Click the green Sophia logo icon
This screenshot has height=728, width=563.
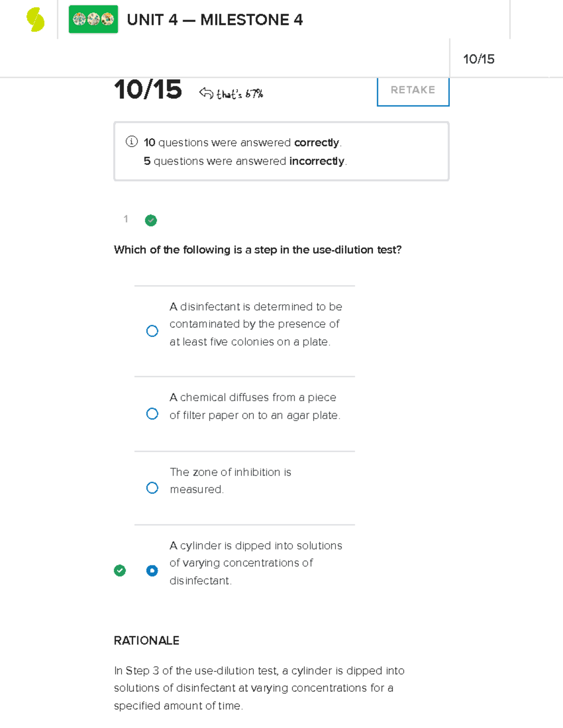point(36,20)
